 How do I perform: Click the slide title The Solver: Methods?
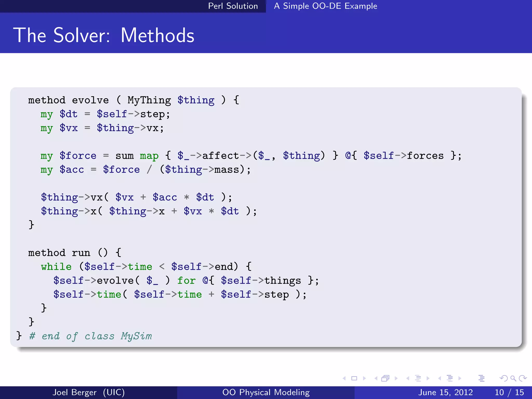click(104, 35)
